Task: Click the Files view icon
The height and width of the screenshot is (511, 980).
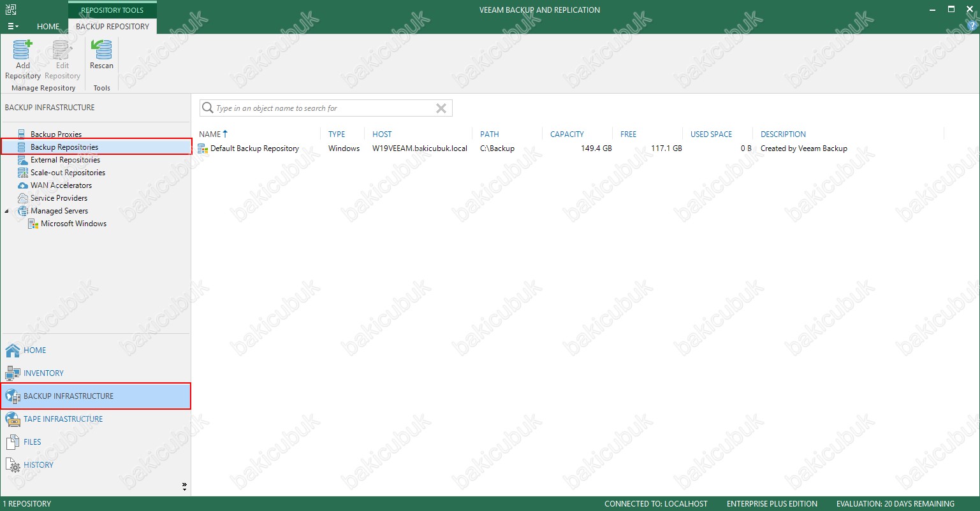Action: click(13, 442)
